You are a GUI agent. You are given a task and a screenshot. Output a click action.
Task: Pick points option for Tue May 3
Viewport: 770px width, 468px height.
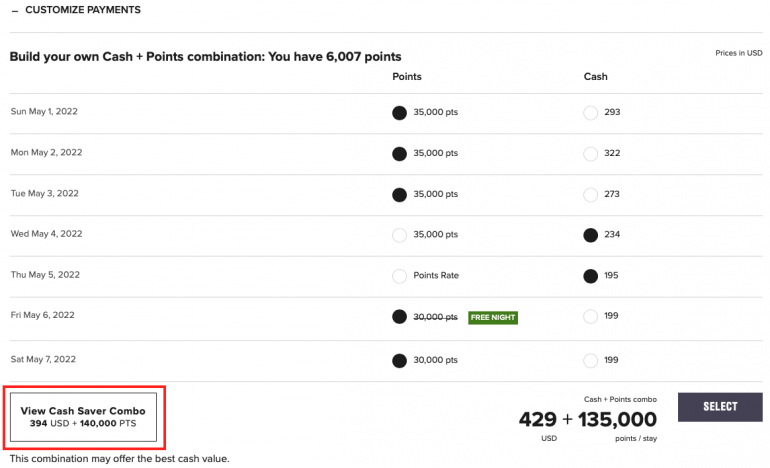pos(400,194)
